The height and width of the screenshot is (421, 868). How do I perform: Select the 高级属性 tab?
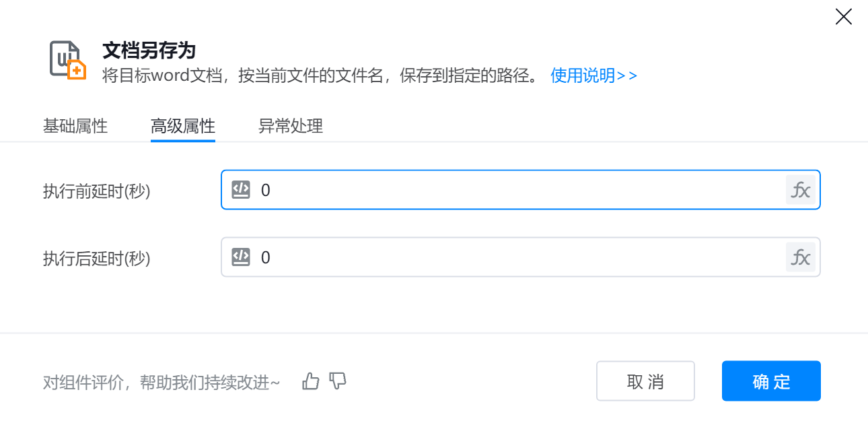pos(183,126)
